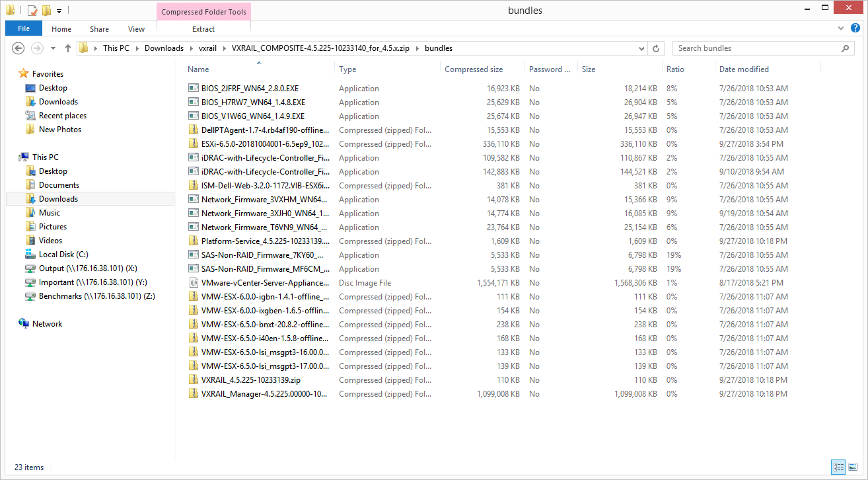Sort by the Size column header
Image resolution: width=868 pixels, height=480 pixels.
click(589, 69)
